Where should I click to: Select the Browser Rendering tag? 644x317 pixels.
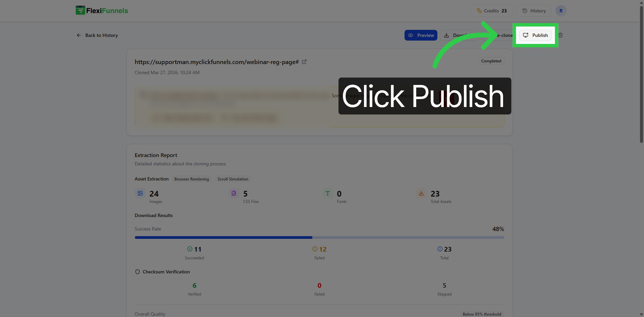(x=192, y=179)
